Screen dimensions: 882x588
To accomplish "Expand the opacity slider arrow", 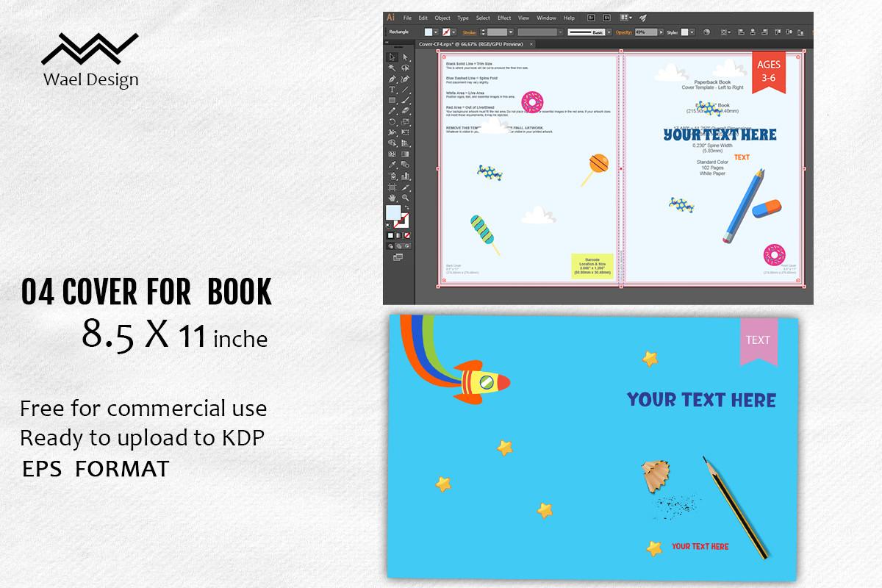I will [x=661, y=32].
